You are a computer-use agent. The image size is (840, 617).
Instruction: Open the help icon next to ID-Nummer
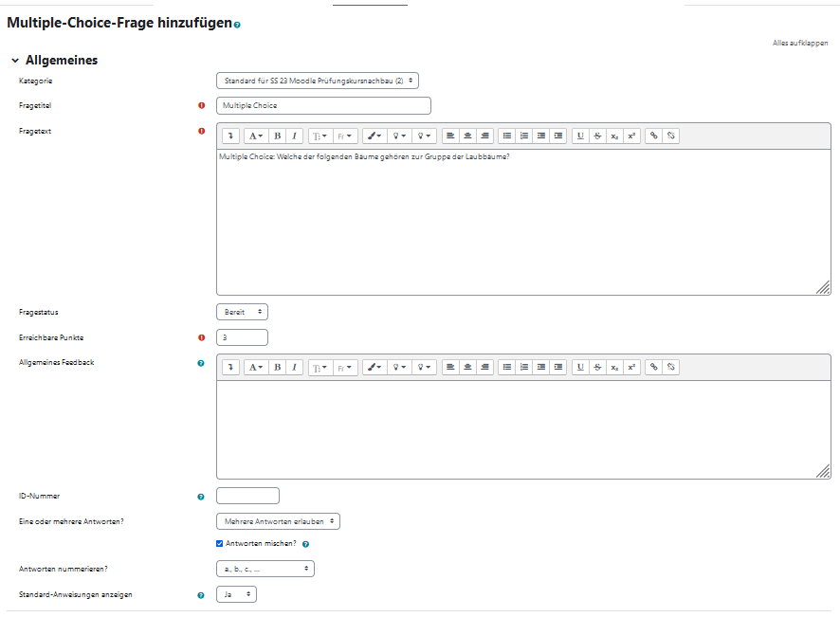[201, 496]
